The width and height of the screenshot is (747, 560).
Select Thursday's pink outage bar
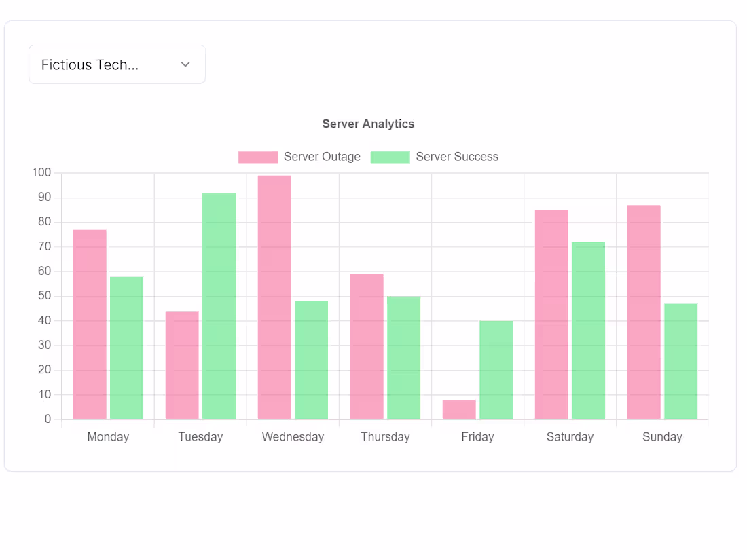367,347
